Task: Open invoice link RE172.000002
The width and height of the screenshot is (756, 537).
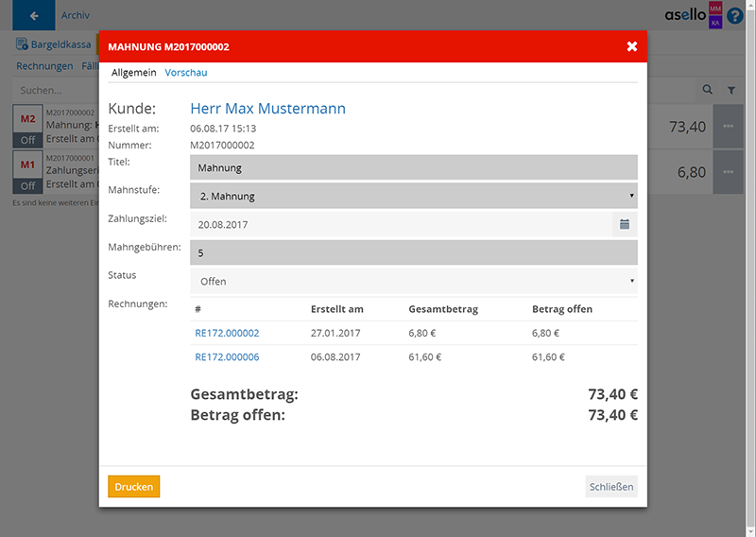Action: 227,333
